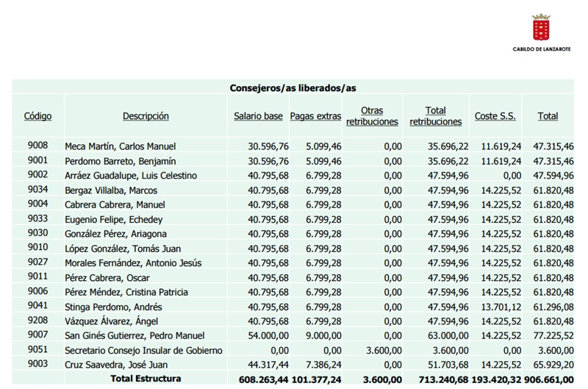Screen dimensions: 588x389
Task: Click Secretario Consejo Insular de Gobierno entry
Action: 143,351
